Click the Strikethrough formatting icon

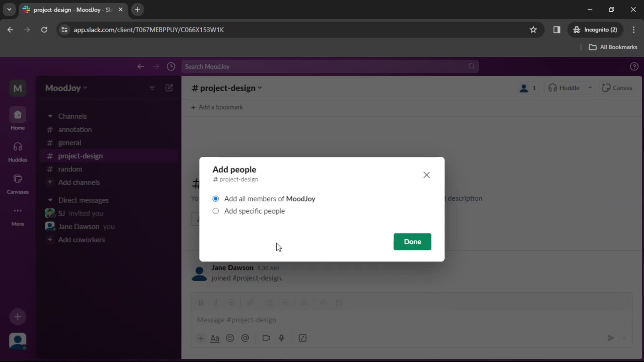(x=231, y=303)
